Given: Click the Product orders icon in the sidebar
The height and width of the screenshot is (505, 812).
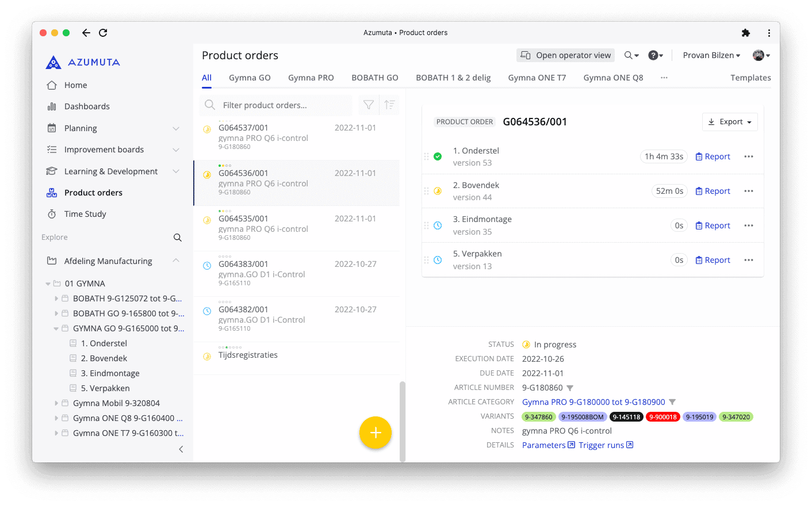Looking at the screenshot, I should tap(51, 192).
